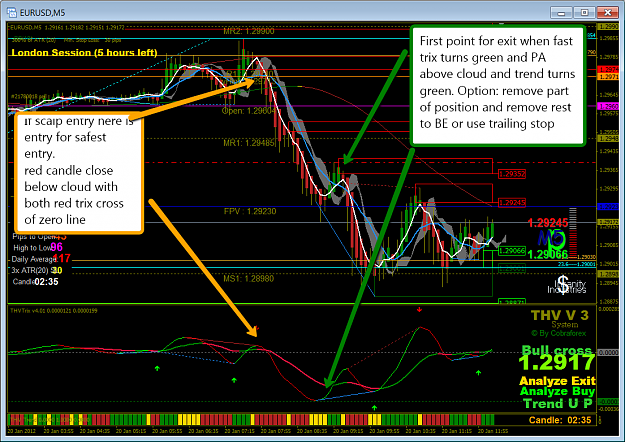This screenshot has height=442, width=625.
Task: Click the green boxed 1.29066 price tag
Action: click(x=512, y=251)
